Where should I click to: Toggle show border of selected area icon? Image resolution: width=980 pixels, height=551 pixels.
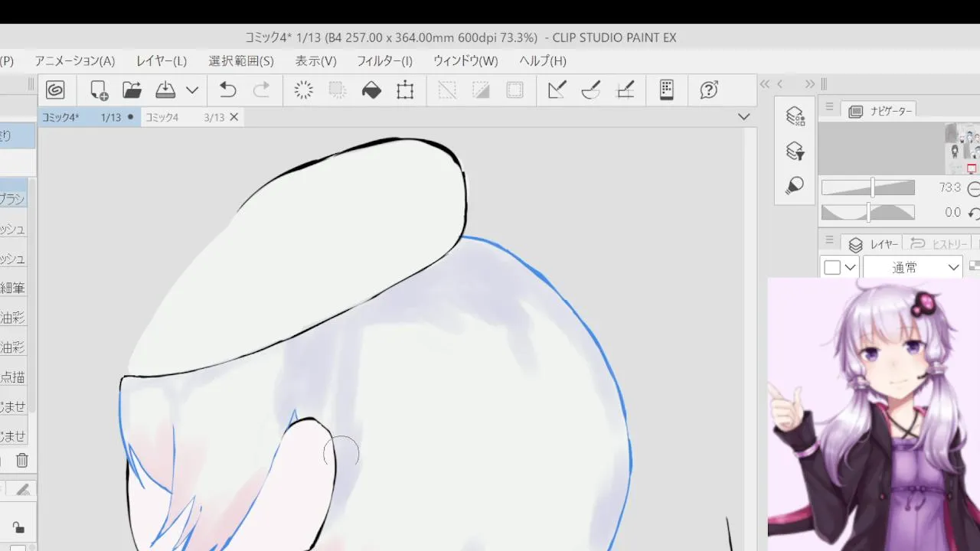tap(514, 90)
